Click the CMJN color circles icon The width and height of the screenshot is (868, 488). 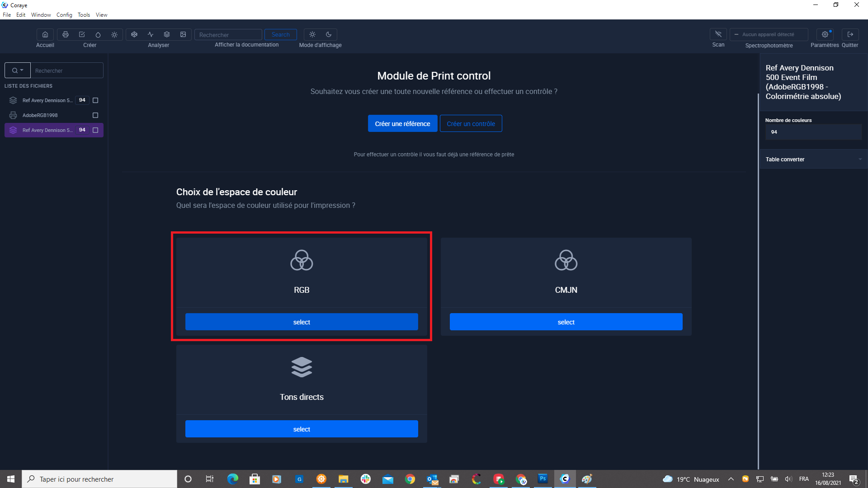[x=566, y=260]
